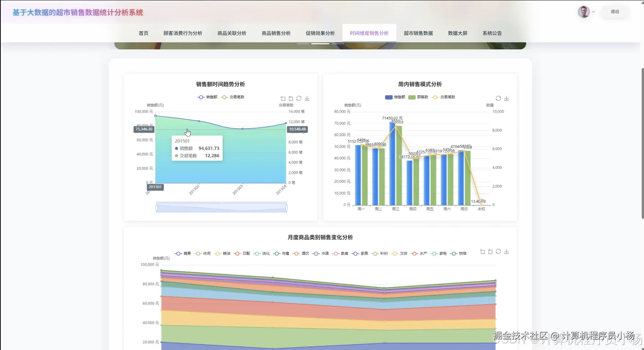
Task: Open 超市销售数据 tab
Action: [x=418, y=33]
